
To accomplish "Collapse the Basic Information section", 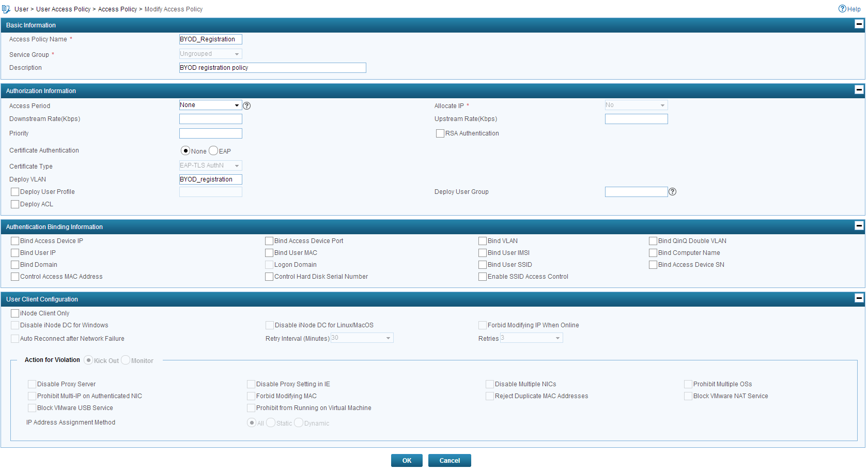I will click(858, 24).
